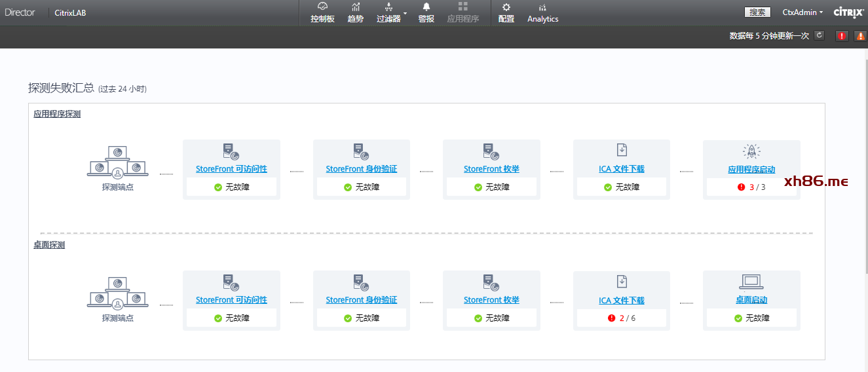Viewport: 868px width, 372px height.
Task: Click desktop probe endpoints icon
Action: pos(118,292)
